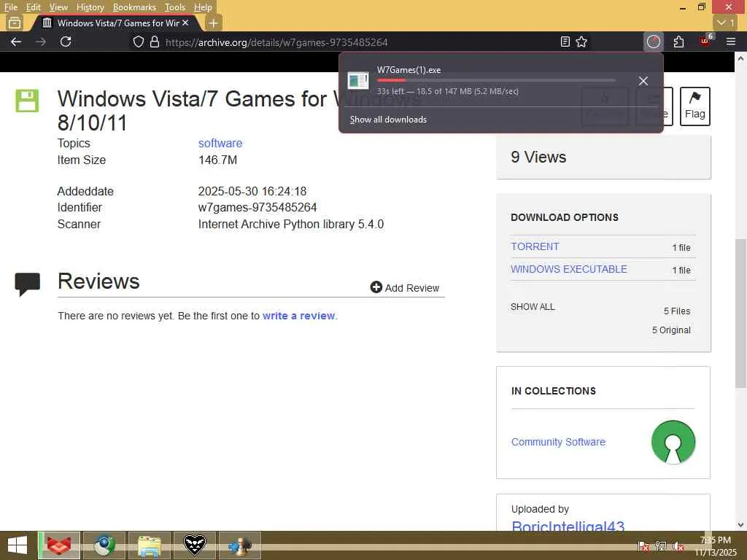Open the File menu
The width and height of the screenshot is (747, 560).
10,7
